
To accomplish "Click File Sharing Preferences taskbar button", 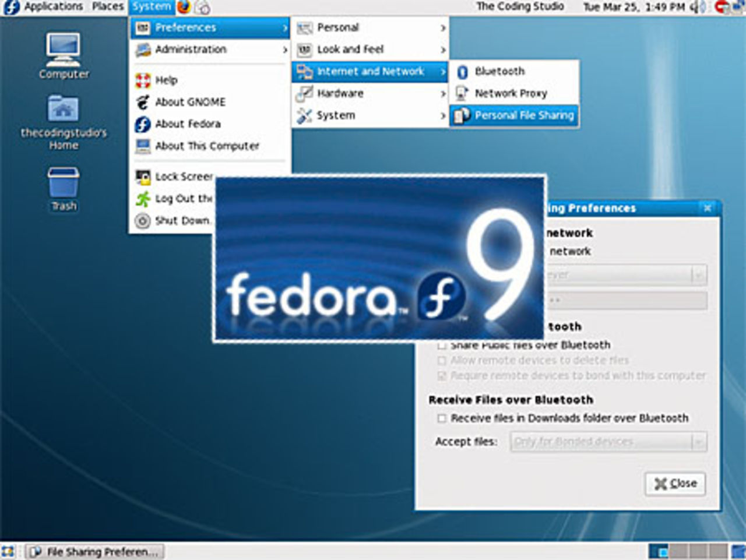I will point(96,551).
